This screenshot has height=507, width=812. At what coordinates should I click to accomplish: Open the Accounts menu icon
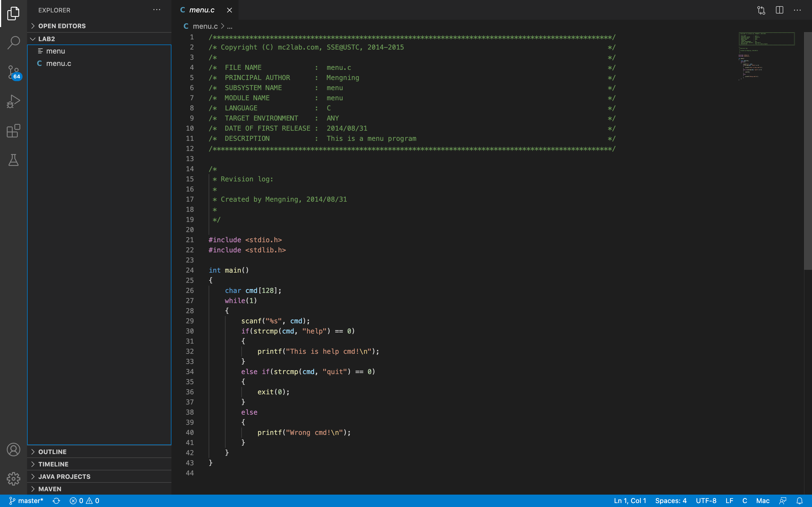point(14,449)
